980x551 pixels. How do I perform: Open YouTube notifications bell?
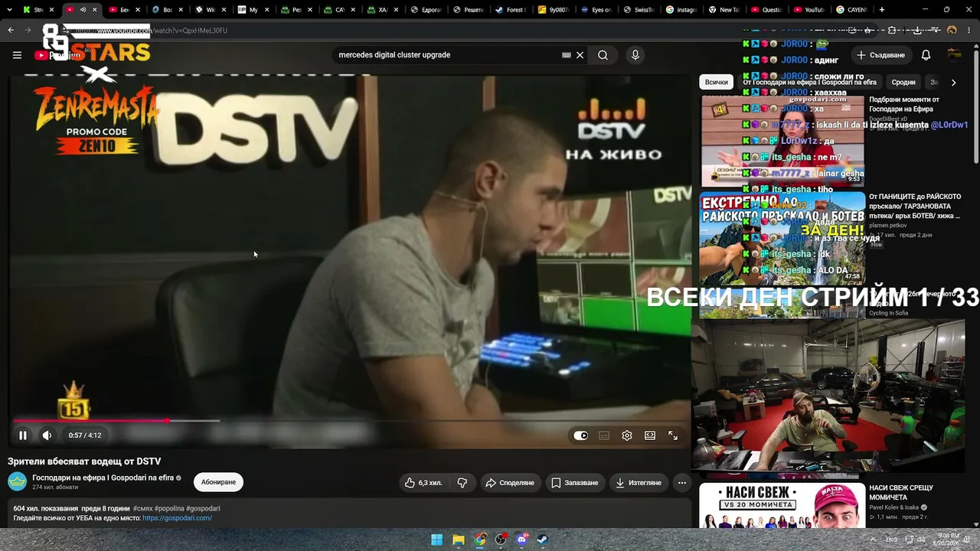(x=926, y=55)
